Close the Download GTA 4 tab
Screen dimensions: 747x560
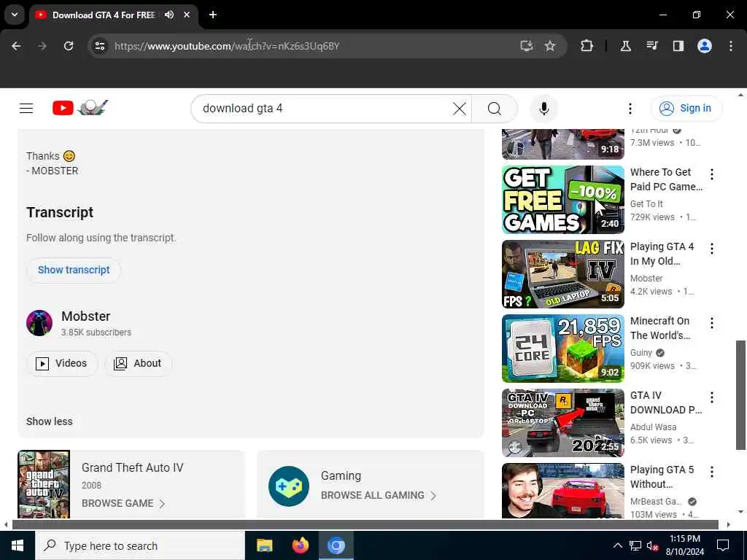click(x=187, y=15)
